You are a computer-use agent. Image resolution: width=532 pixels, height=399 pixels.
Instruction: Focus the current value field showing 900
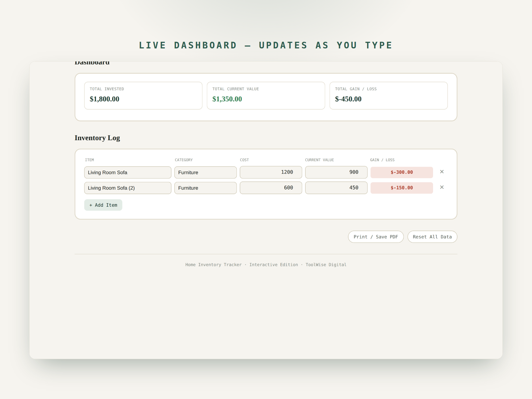pos(336,172)
